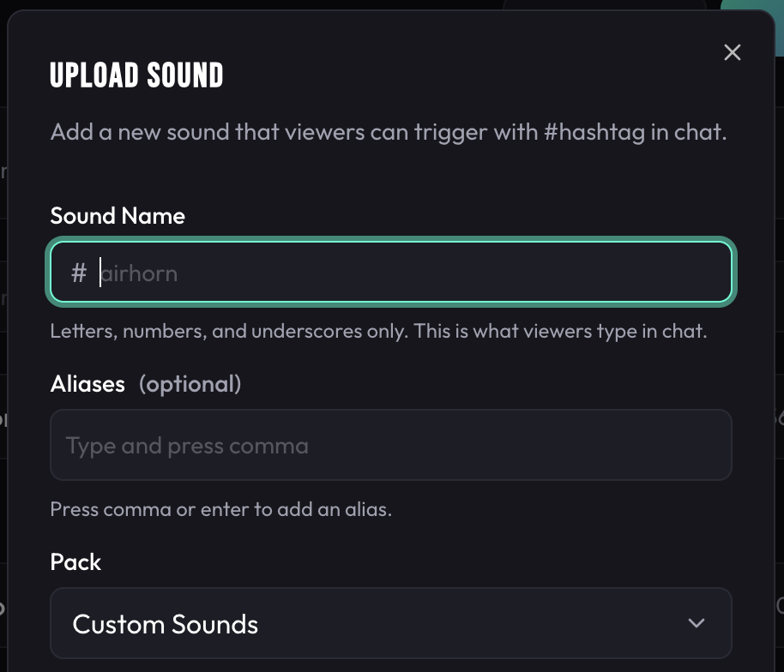Click the X icon above the hashtag description text
The width and height of the screenshot is (784, 672).
click(x=732, y=52)
